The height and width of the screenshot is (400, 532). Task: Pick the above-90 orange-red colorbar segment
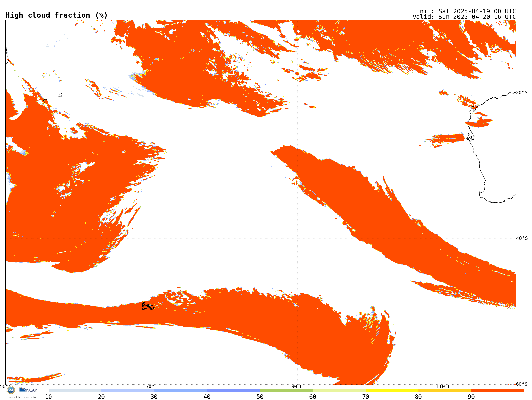498,391
